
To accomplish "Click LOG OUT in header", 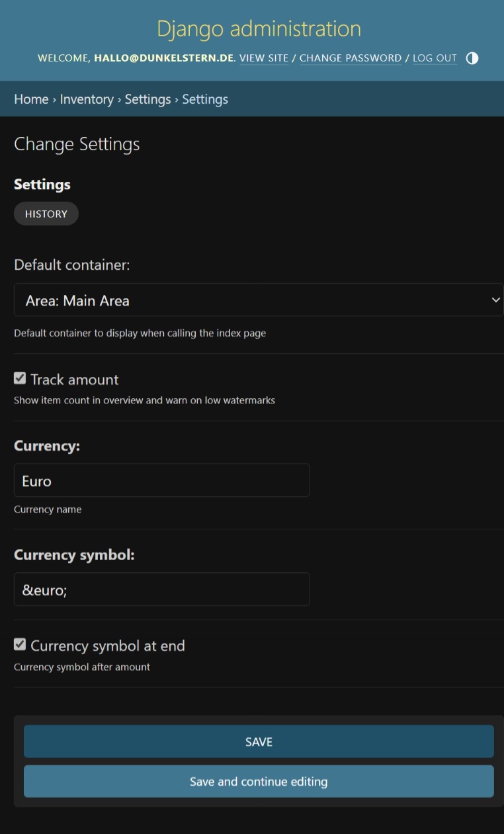I will click(x=435, y=58).
